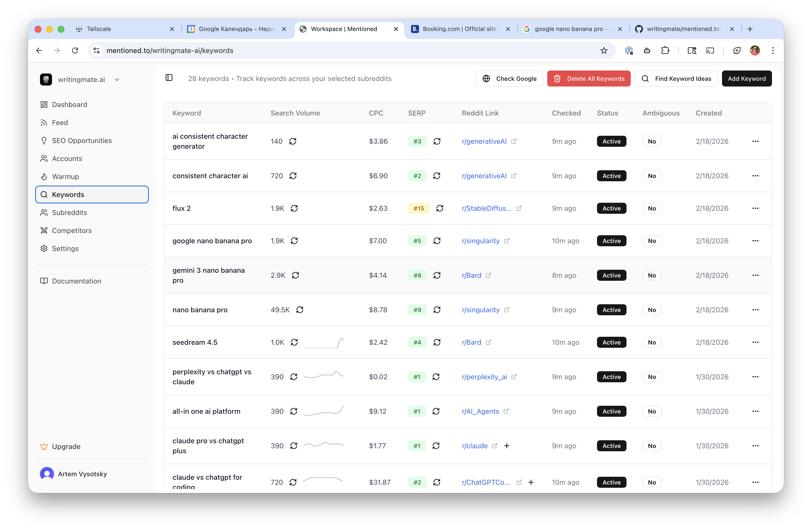
Task: Open Dashboard in the sidebar
Action: (92, 104)
